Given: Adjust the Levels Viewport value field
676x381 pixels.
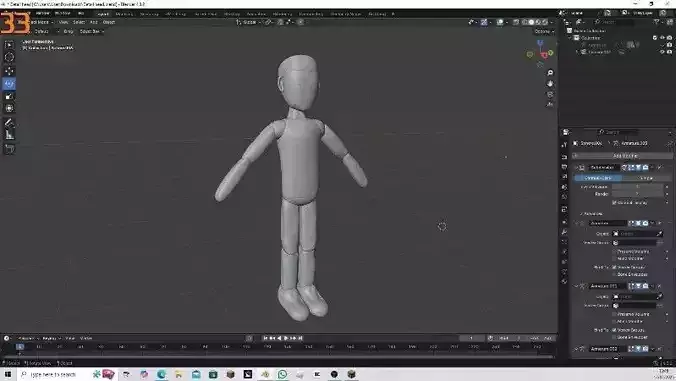Looking at the screenshot, I should [x=637, y=187].
